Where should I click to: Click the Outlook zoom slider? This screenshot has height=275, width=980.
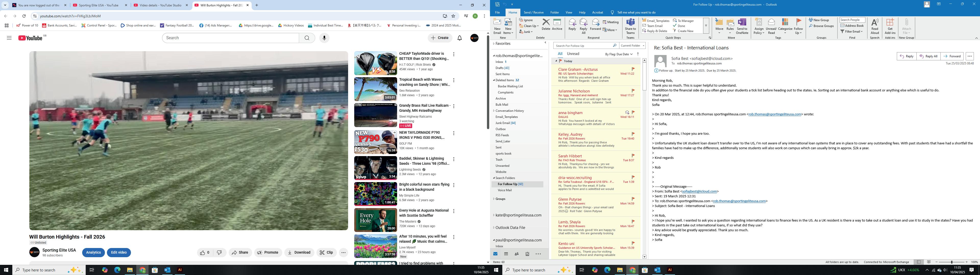coord(952,262)
